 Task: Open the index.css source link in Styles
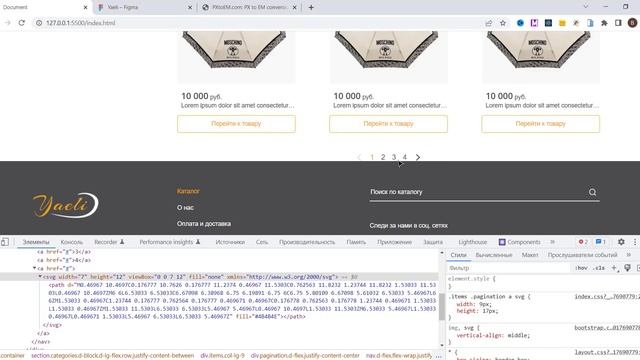tap(607, 297)
